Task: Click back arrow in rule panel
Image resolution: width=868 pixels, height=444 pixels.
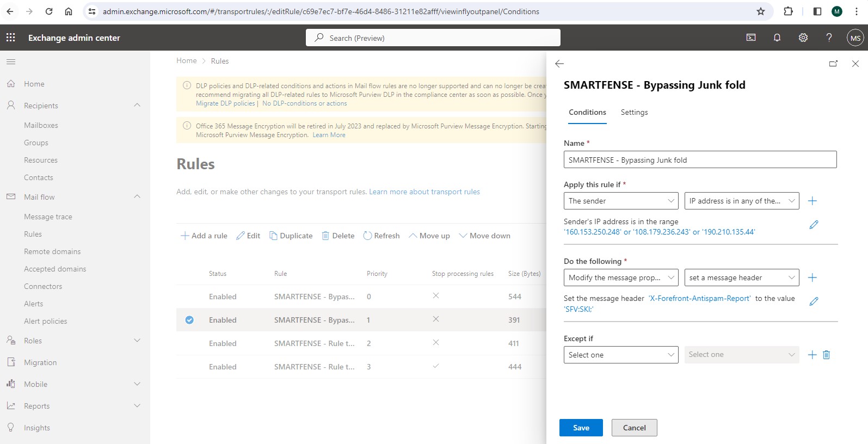Action: point(559,64)
